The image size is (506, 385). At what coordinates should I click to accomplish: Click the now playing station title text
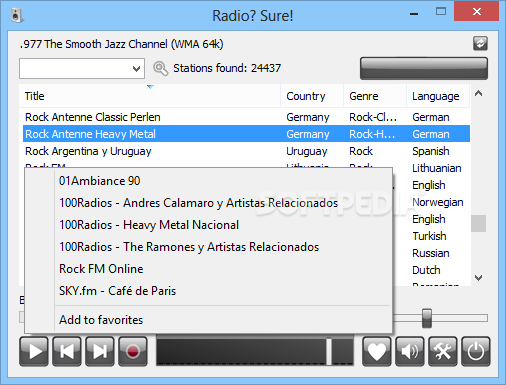121,44
